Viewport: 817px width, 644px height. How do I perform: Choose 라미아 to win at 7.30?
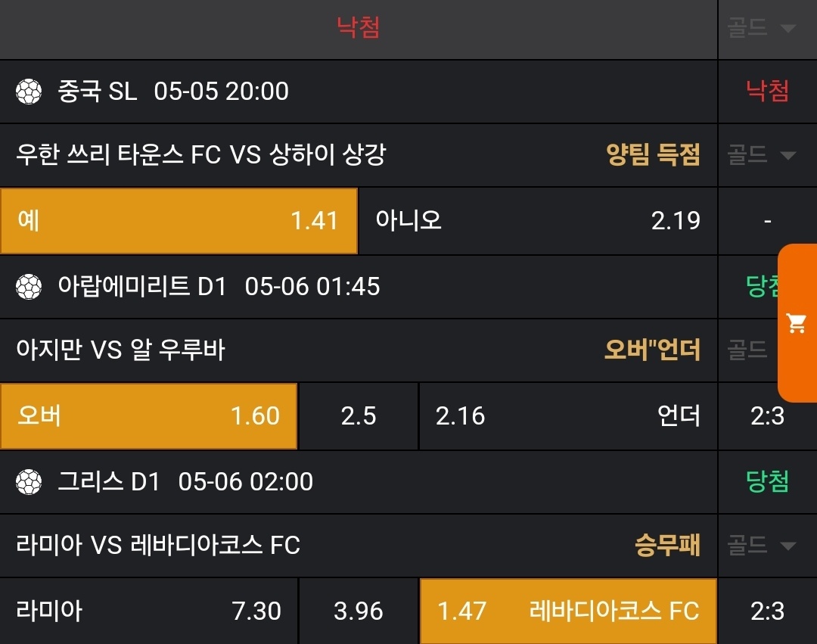click(x=148, y=611)
